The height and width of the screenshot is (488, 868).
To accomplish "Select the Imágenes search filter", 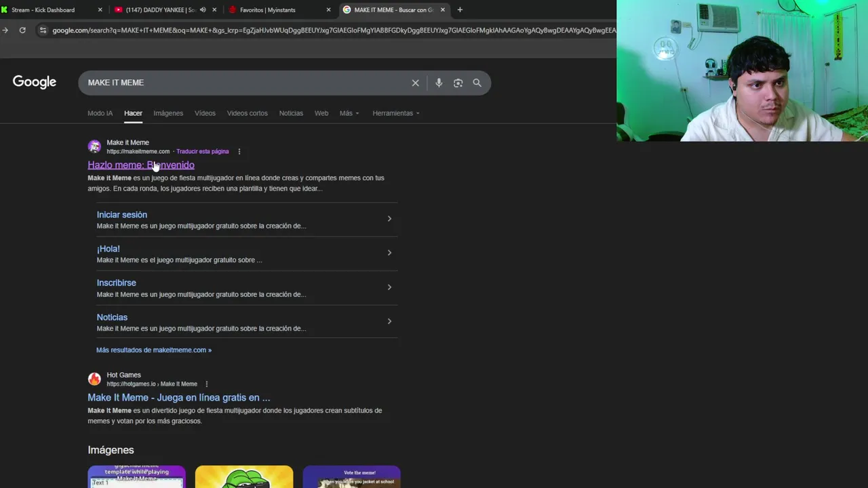I will [x=168, y=113].
